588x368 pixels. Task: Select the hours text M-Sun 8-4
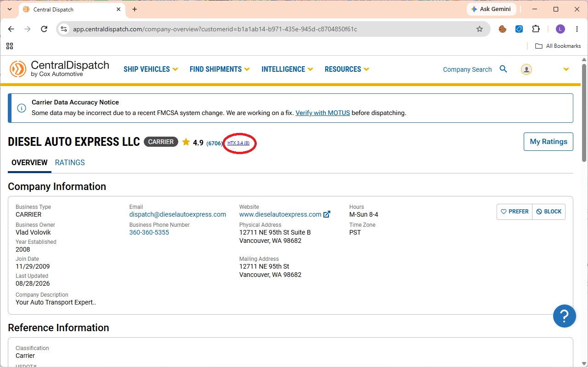364,214
